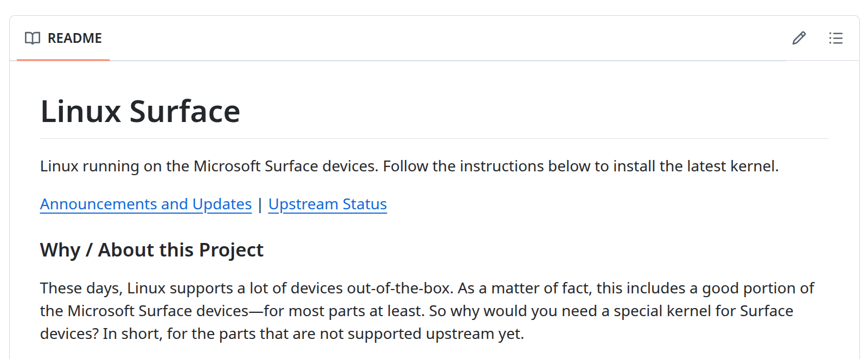
Task: Select the README tab
Action: coord(74,38)
